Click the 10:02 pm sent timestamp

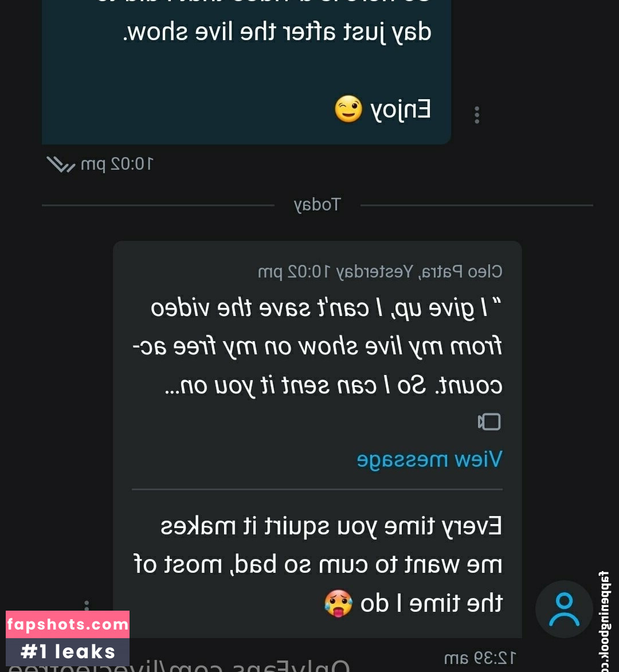point(116,164)
